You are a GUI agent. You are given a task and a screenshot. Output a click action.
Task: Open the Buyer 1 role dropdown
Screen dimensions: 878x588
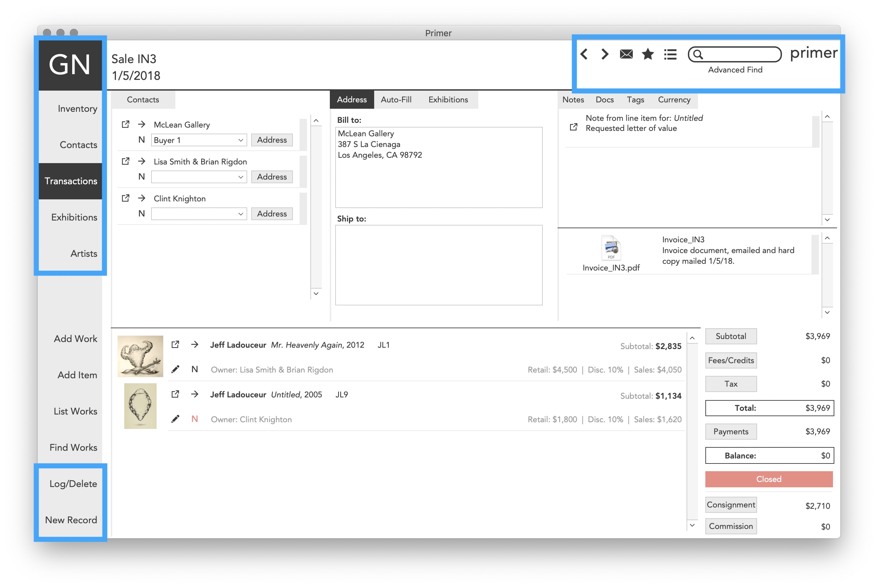click(x=199, y=140)
